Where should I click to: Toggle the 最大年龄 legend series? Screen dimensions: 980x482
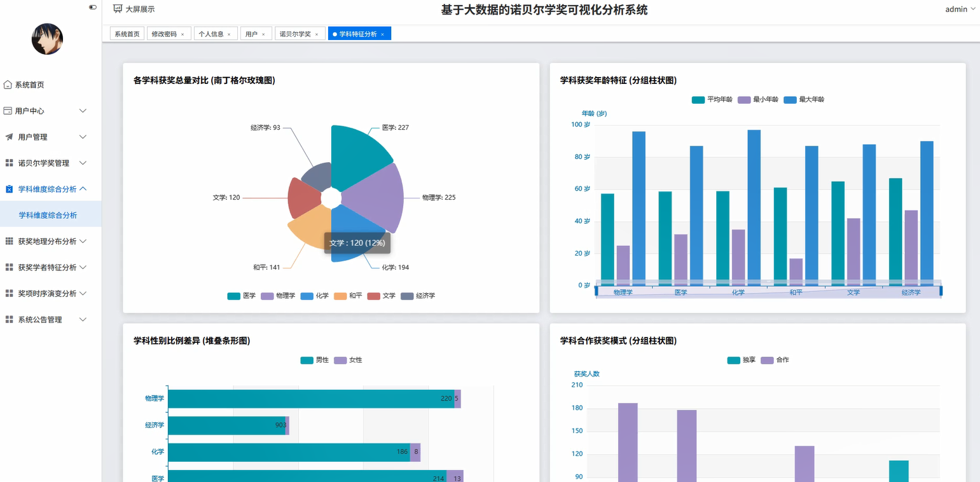pos(804,99)
